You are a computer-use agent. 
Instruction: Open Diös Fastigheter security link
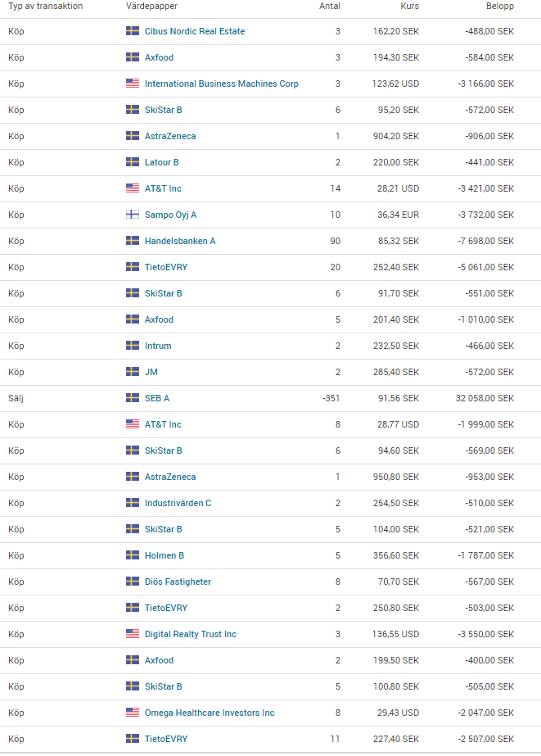[x=178, y=582]
